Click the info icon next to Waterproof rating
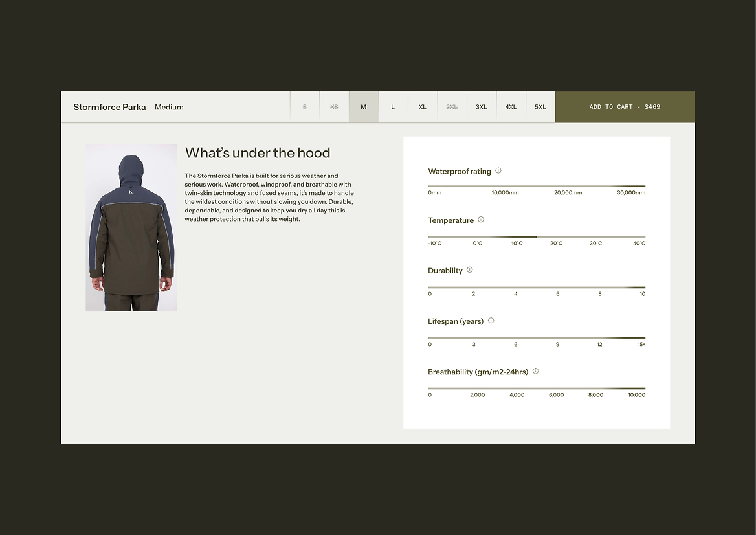This screenshot has width=756, height=535. pos(498,171)
